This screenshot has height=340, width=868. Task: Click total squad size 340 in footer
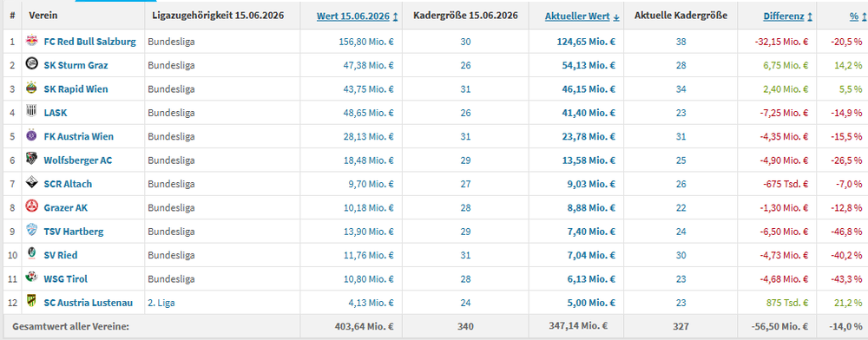(465, 327)
